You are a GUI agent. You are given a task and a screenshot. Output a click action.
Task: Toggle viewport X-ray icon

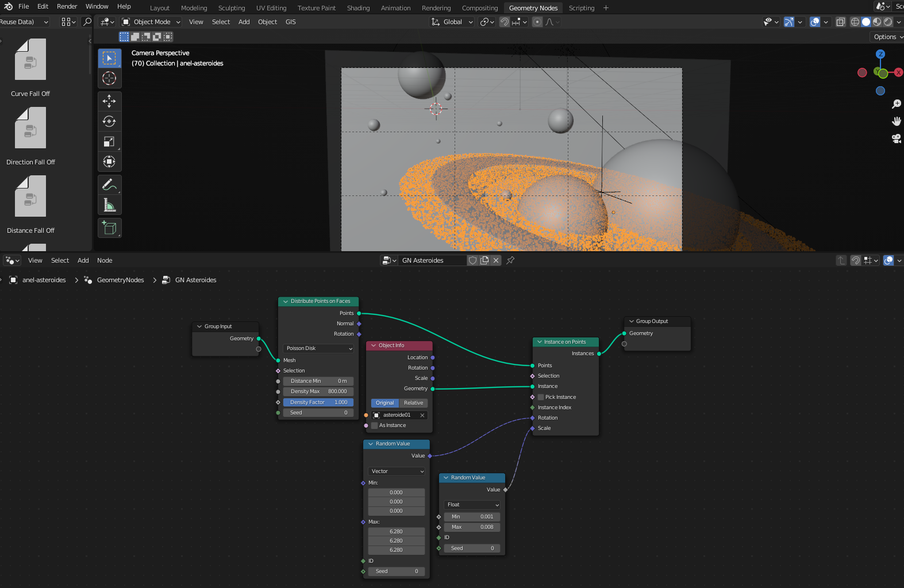click(841, 22)
